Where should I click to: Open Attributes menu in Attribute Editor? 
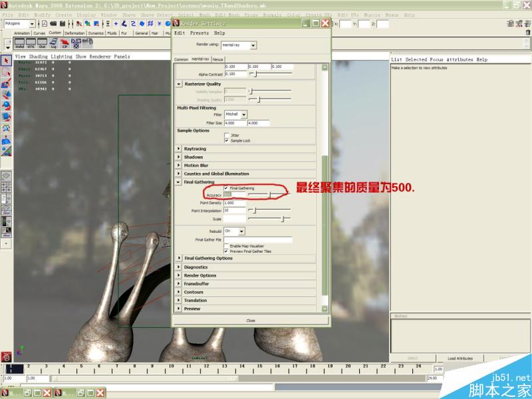[x=460, y=59]
